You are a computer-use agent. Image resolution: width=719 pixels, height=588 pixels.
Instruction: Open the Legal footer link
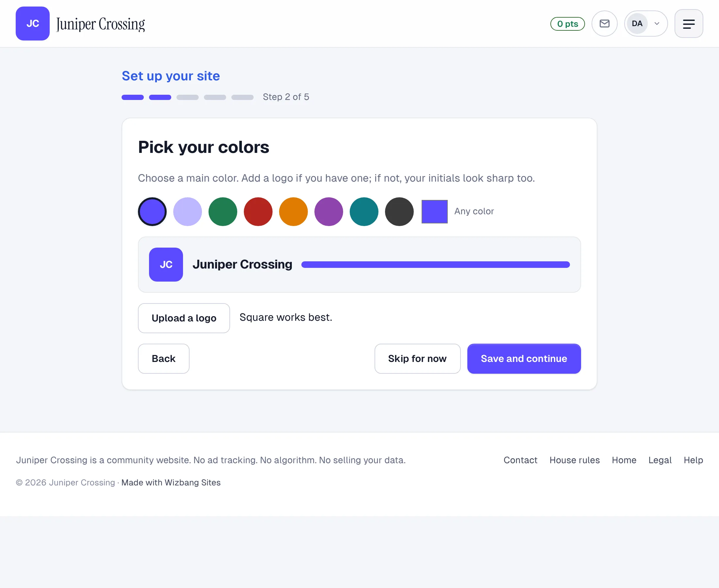(x=660, y=460)
